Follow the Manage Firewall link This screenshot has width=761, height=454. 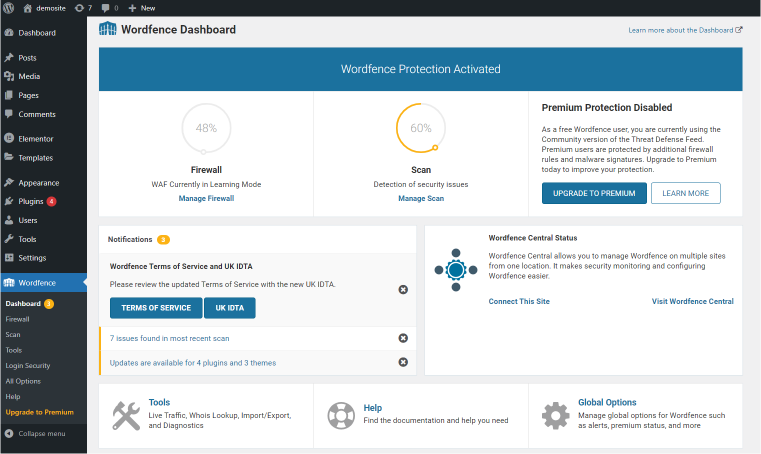[x=206, y=198]
